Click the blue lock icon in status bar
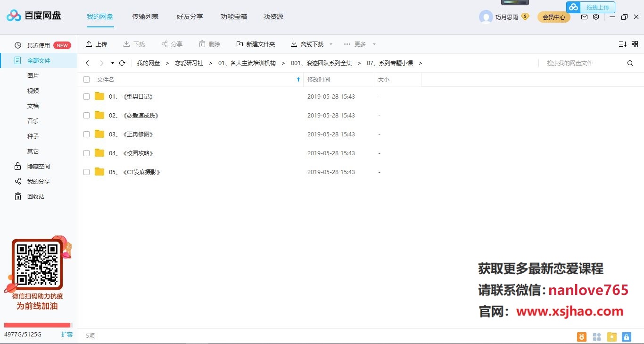Screen dimensions: 644x344 point(626,337)
